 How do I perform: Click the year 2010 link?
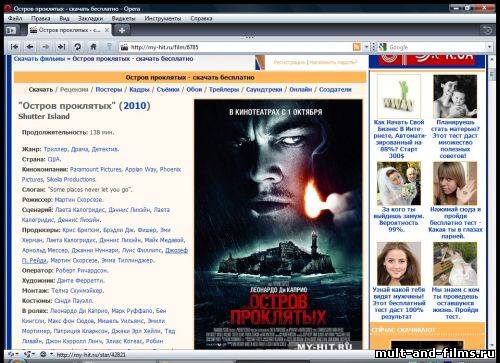[x=135, y=106]
